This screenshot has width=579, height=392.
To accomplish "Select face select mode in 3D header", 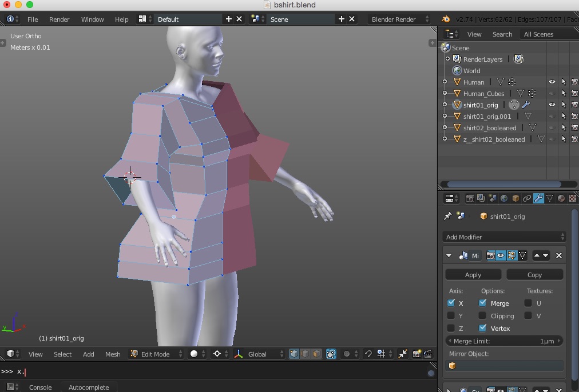I will (x=316, y=354).
